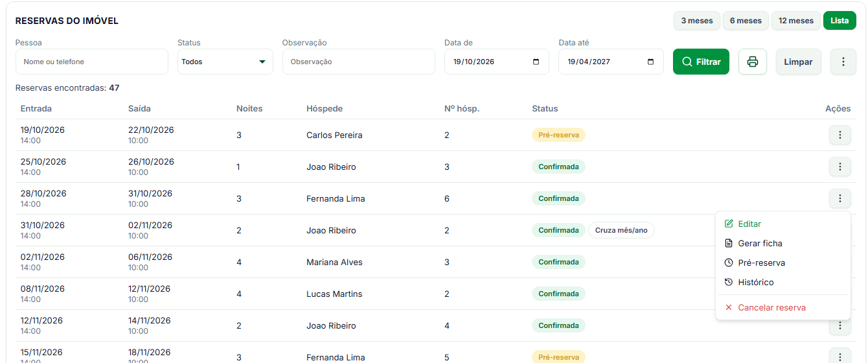This screenshot has width=868, height=363.
Task: Click checkout date 06/11/2026
Action: coord(150,257)
